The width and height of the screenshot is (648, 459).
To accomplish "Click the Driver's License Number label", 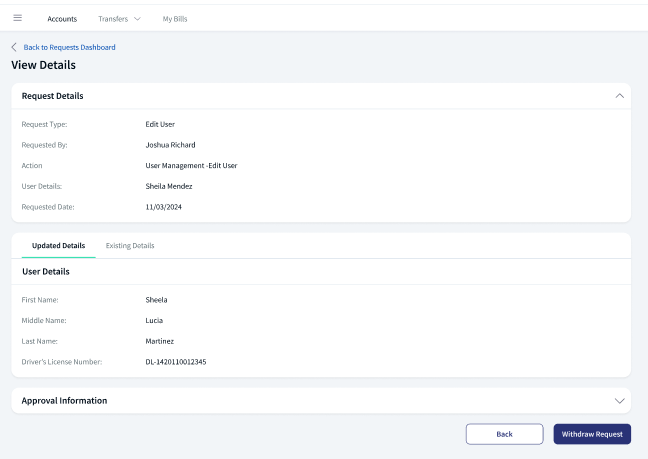I will coord(62,362).
